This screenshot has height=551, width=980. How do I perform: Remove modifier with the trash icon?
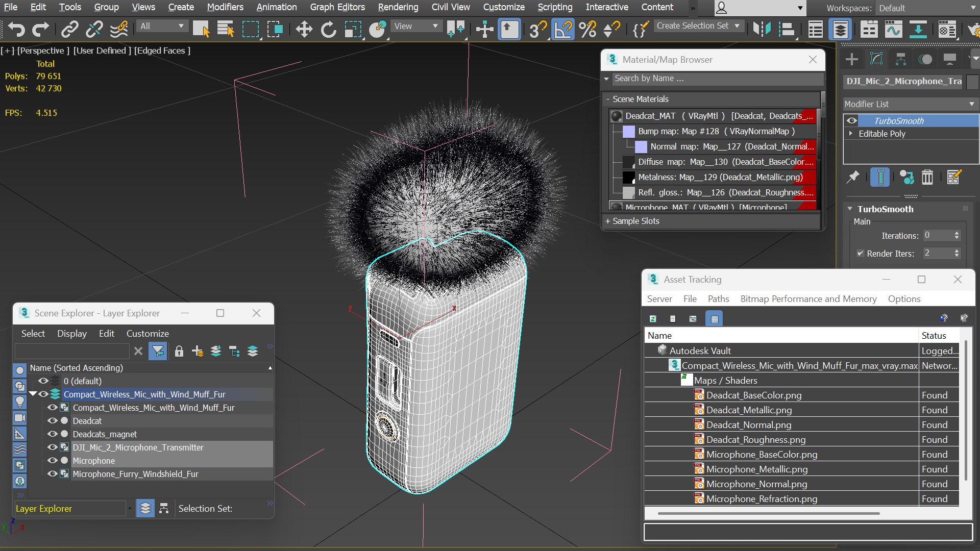coord(927,177)
